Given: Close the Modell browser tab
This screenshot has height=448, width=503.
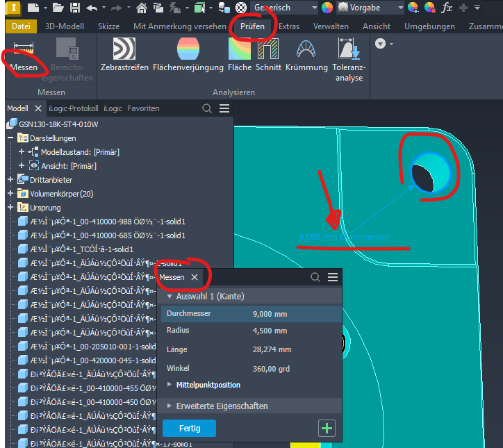Looking at the screenshot, I should point(38,108).
